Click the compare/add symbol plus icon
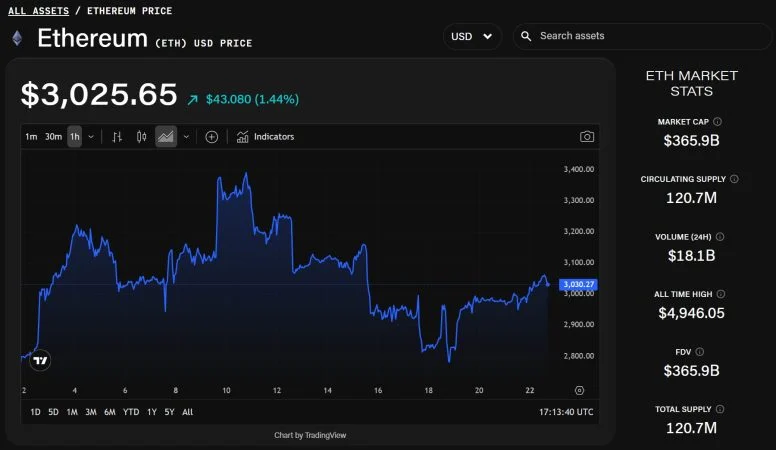 click(212, 137)
